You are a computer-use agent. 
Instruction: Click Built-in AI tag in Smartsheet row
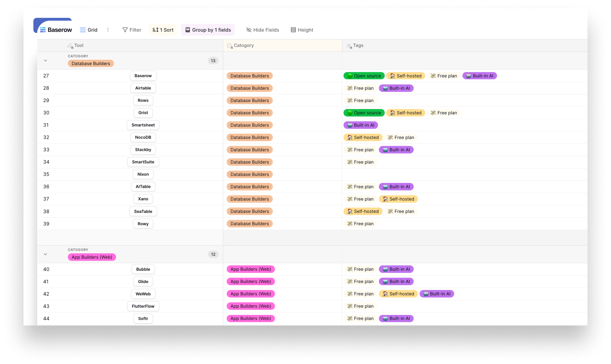tap(361, 125)
